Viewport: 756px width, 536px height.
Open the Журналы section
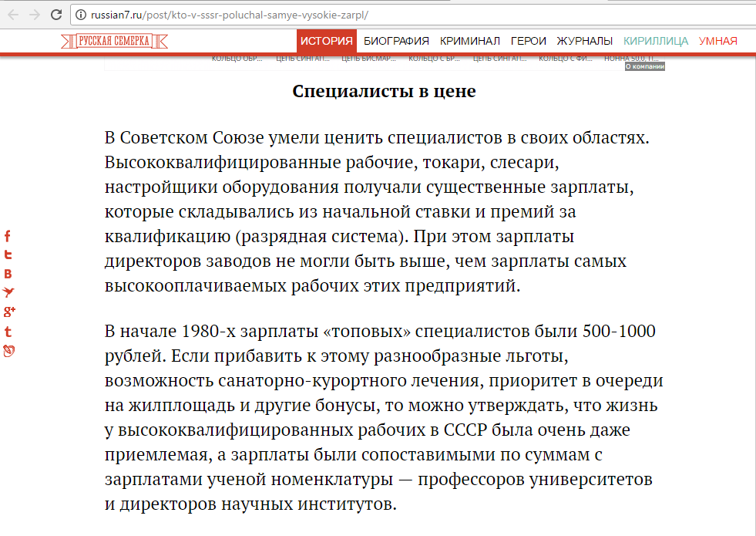[x=585, y=41]
